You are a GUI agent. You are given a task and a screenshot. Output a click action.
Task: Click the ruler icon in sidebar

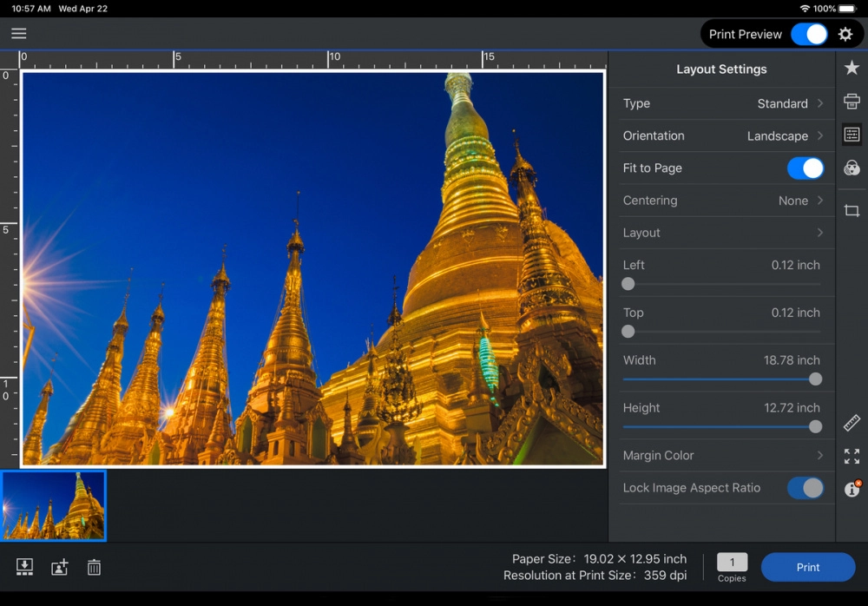[852, 423]
